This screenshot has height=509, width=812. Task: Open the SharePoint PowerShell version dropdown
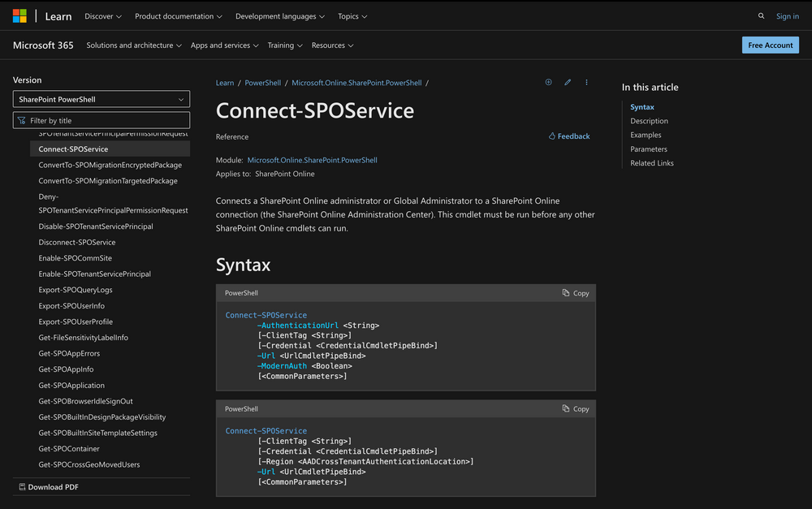click(101, 99)
